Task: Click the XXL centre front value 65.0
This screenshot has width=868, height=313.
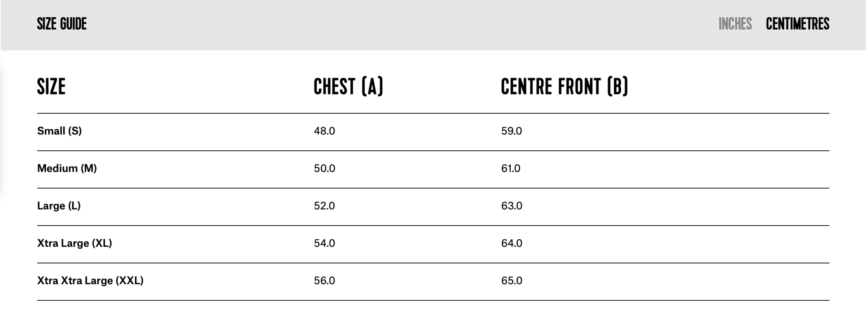Action: 512,281
